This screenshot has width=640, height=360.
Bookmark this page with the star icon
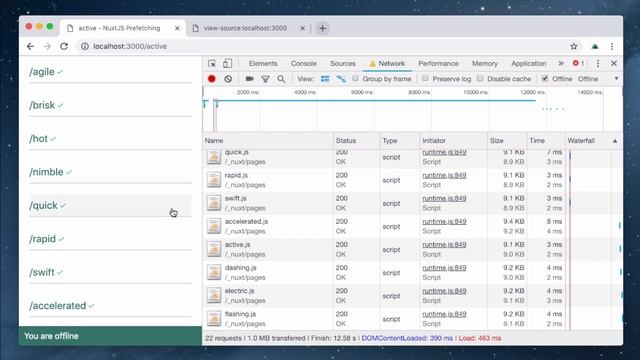click(573, 47)
